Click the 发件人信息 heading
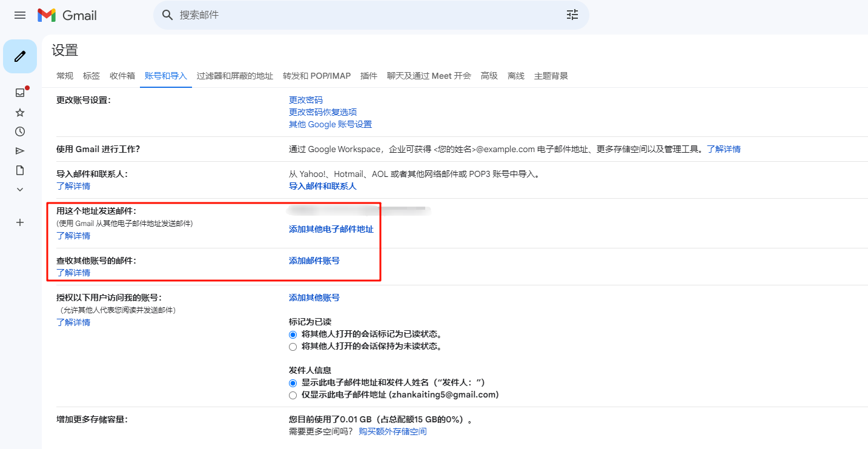 [310, 370]
